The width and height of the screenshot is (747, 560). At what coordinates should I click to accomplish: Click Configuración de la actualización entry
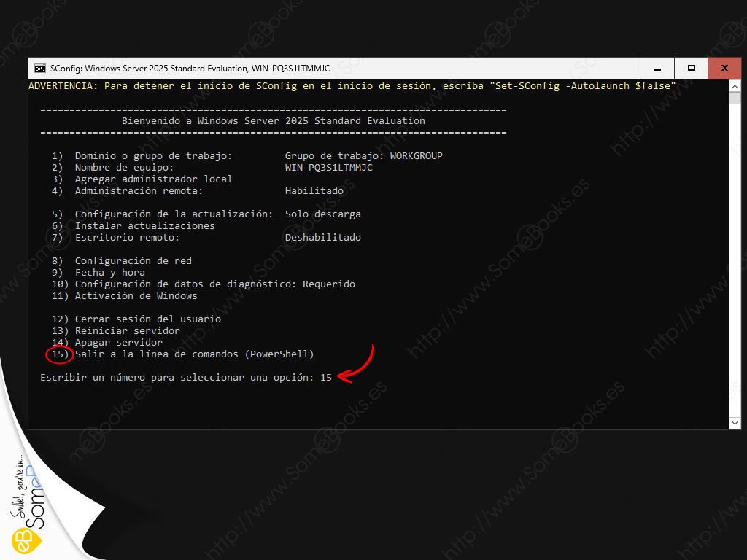(174, 214)
